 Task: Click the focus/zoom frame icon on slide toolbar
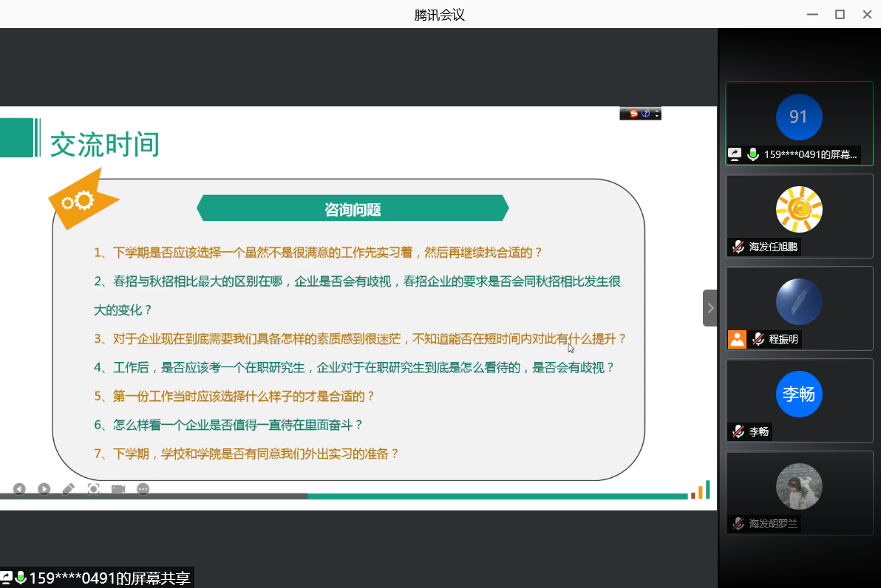93,489
